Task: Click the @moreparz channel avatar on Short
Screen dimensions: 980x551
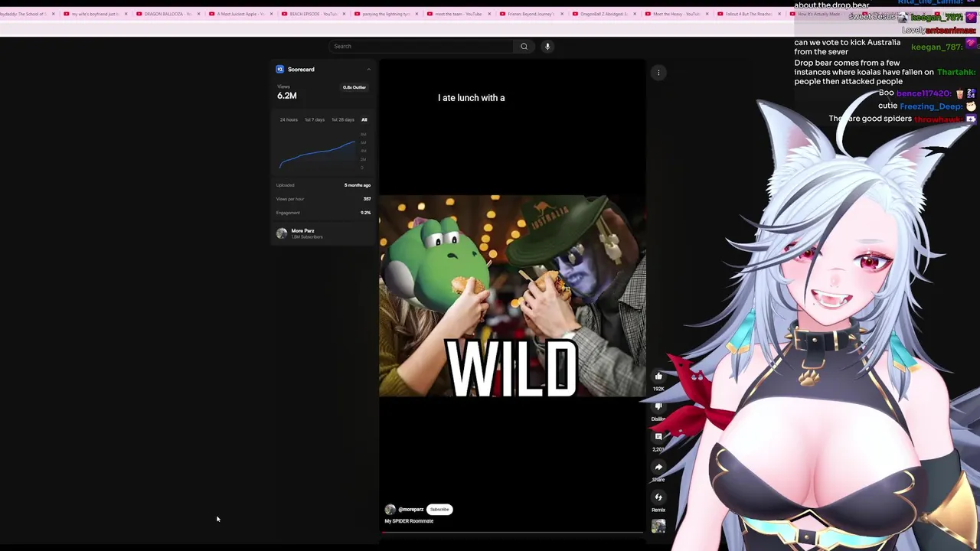Action: coord(390,509)
